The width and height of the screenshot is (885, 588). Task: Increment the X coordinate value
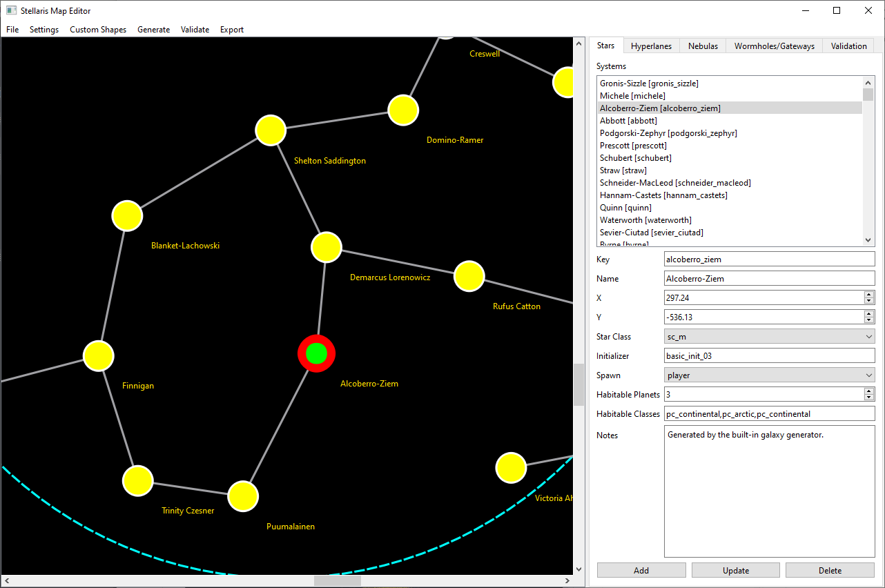coord(869,294)
